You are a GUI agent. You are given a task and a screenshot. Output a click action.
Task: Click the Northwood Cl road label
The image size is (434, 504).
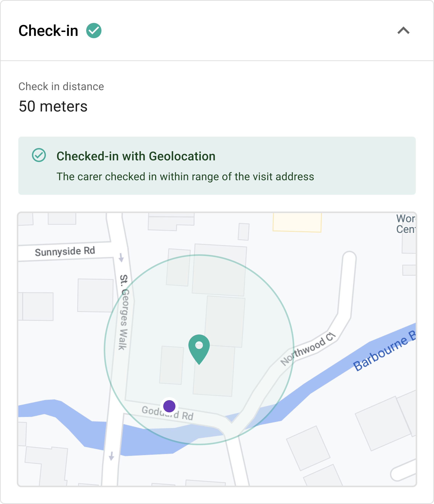pos(308,349)
